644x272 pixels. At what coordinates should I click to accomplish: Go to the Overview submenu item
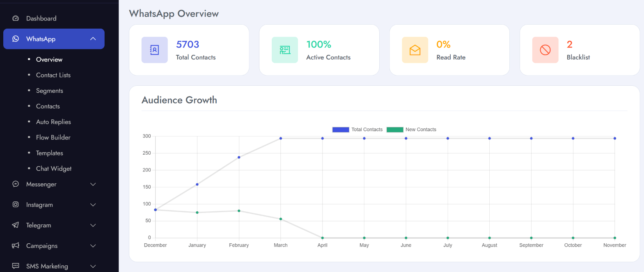pyautogui.click(x=49, y=59)
